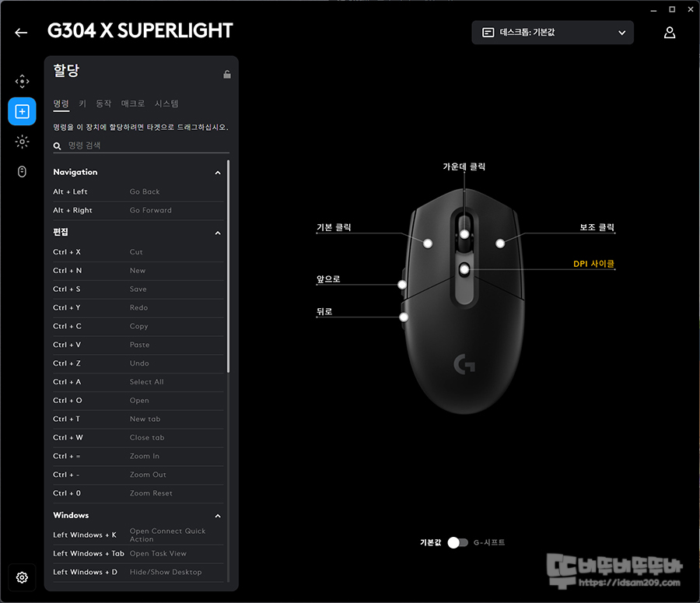Select the Ctrl + = Zoom In command

(x=138, y=456)
